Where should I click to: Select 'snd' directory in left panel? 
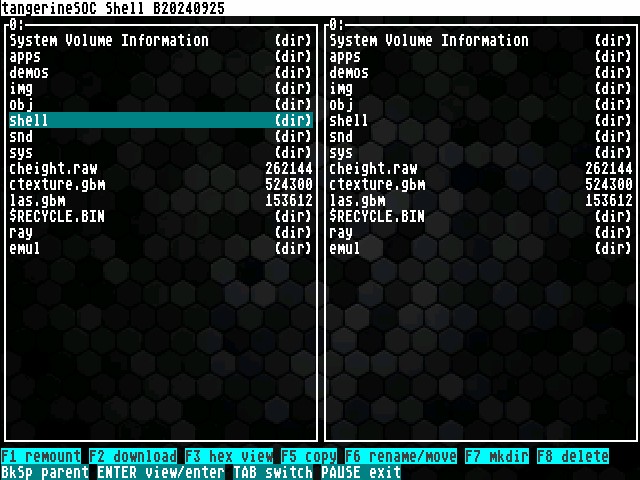(161, 136)
